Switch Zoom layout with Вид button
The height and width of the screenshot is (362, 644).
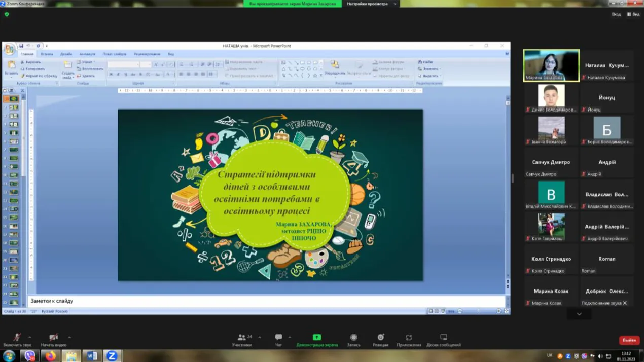tap(634, 14)
